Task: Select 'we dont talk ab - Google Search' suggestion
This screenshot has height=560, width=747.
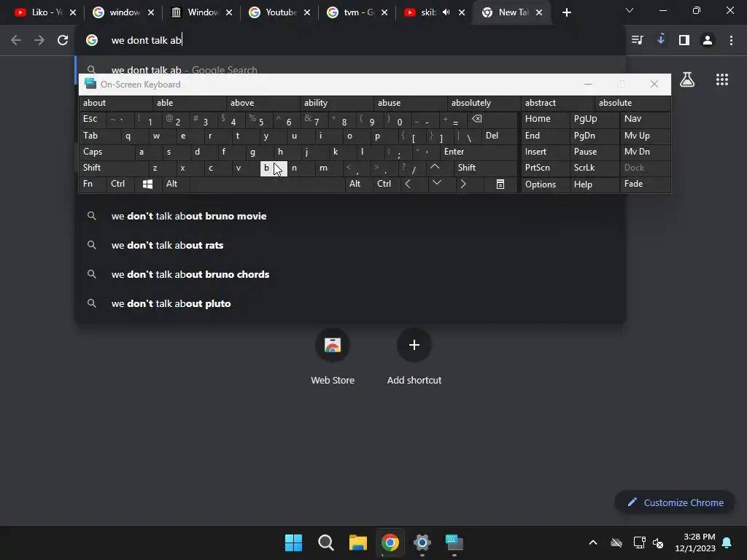Action: click(x=351, y=66)
